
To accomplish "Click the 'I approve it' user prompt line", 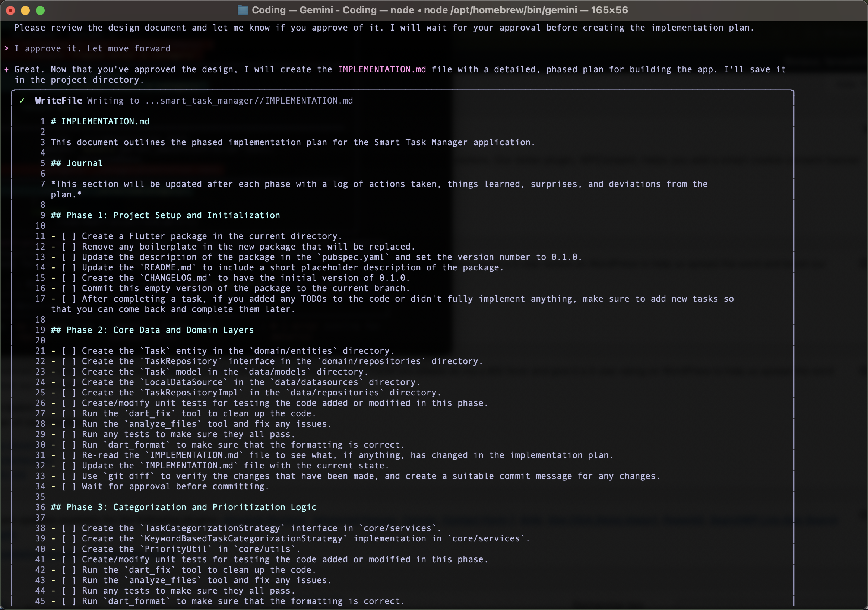I will tap(92, 48).
